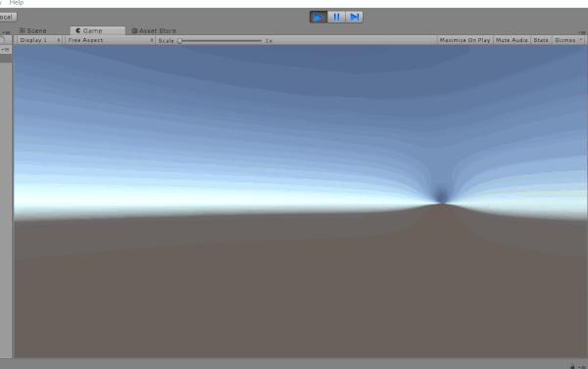Toggle the Stats overlay
The width and height of the screenshot is (588, 369).
(x=541, y=40)
